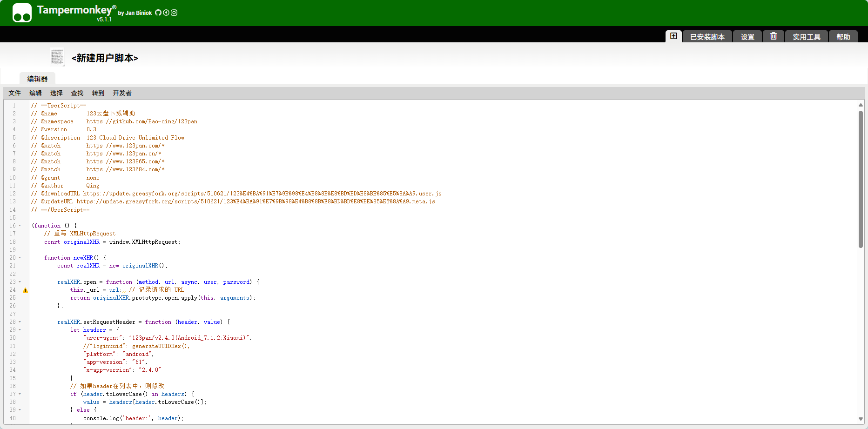Fold the newXHR function at line 20
868x429 pixels.
tap(20, 258)
